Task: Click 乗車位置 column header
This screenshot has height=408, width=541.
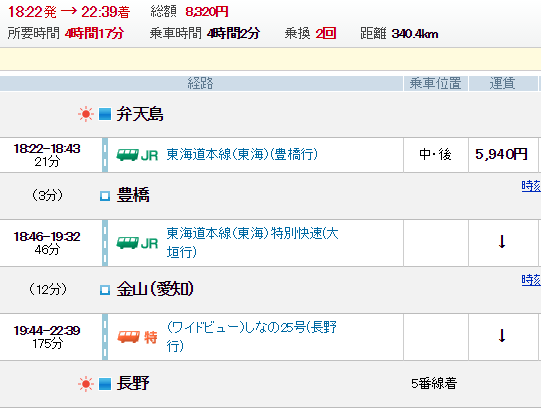Action: point(436,83)
